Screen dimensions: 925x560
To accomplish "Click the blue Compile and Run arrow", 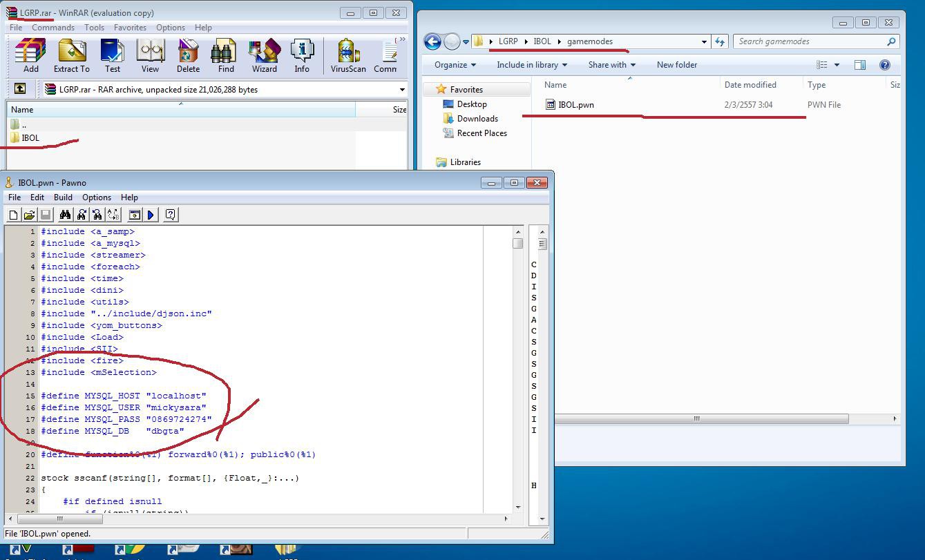I will coord(151,215).
